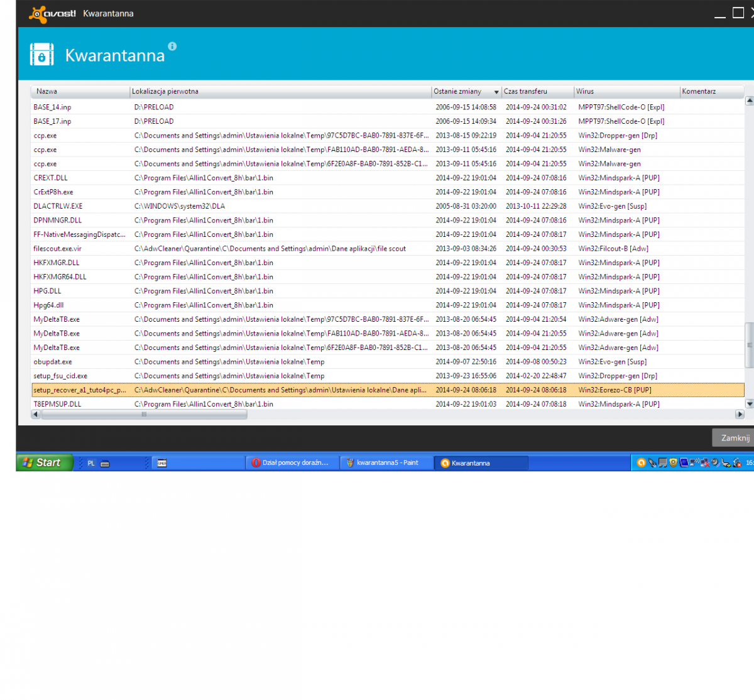Click the 2014-02-20 22:48:47 transfer time cell
Screen dimensions: 754x700
click(536, 376)
